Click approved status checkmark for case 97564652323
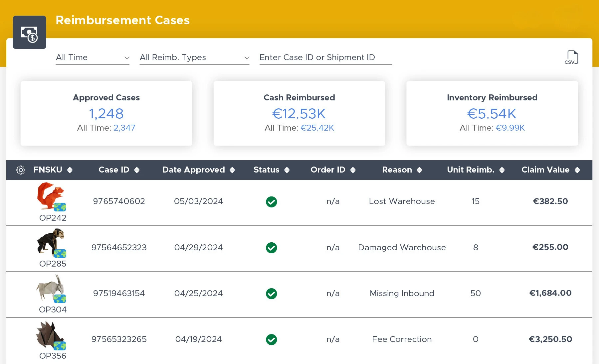Screen dimensions: 599x364 [272, 248]
